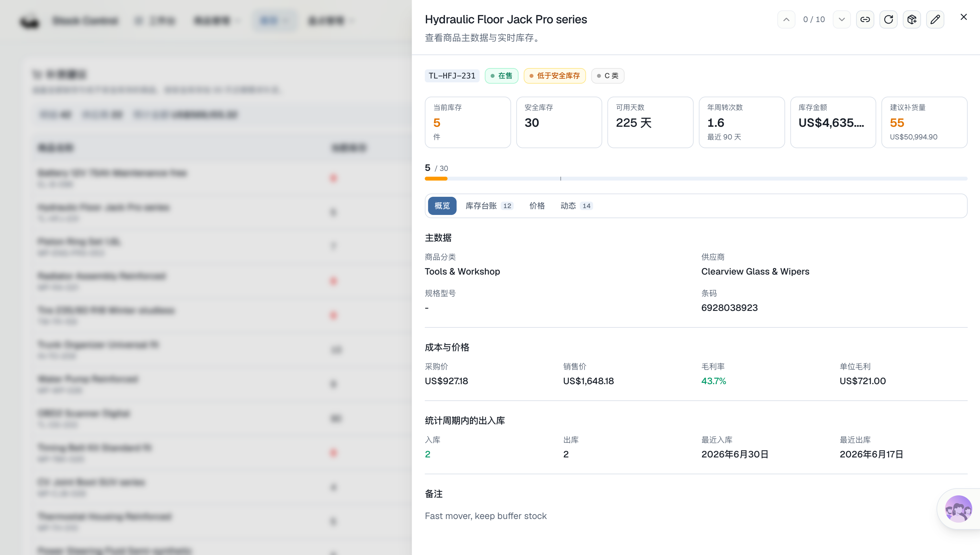The height and width of the screenshot is (555, 980).
Task: Edit product with pencil icon
Action: click(935, 19)
